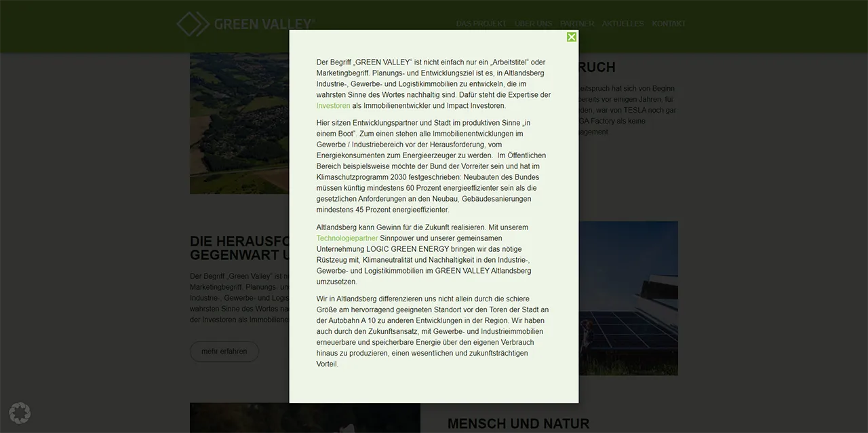Click the paragraph starting 'Wir in Altlandsberg'
The width and height of the screenshot is (868, 433).
click(x=433, y=331)
